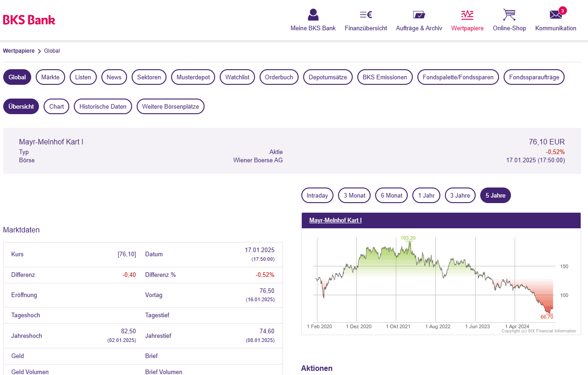Click the Vortag value 76,50
Screen dimensions: 588x375
(x=267, y=291)
